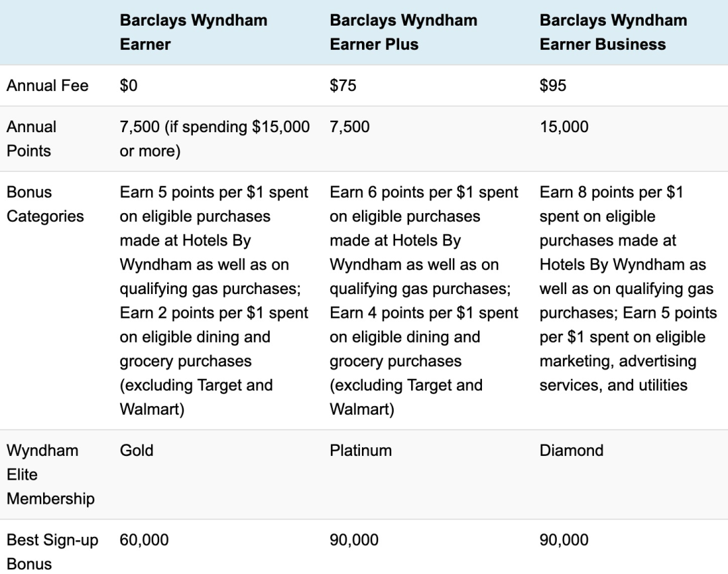The width and height of the screenshot is (728, 574).
Task: Click the Annual Points row label
Action: pos(32,138)
